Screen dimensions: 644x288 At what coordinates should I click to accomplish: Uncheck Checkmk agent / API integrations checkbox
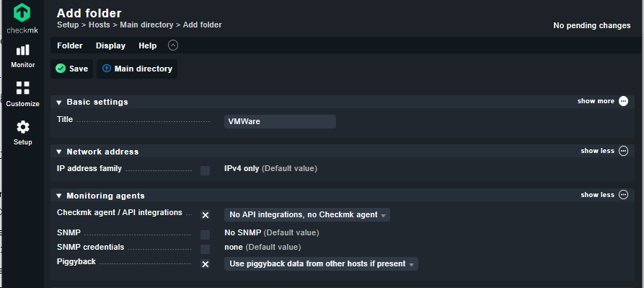205,215
